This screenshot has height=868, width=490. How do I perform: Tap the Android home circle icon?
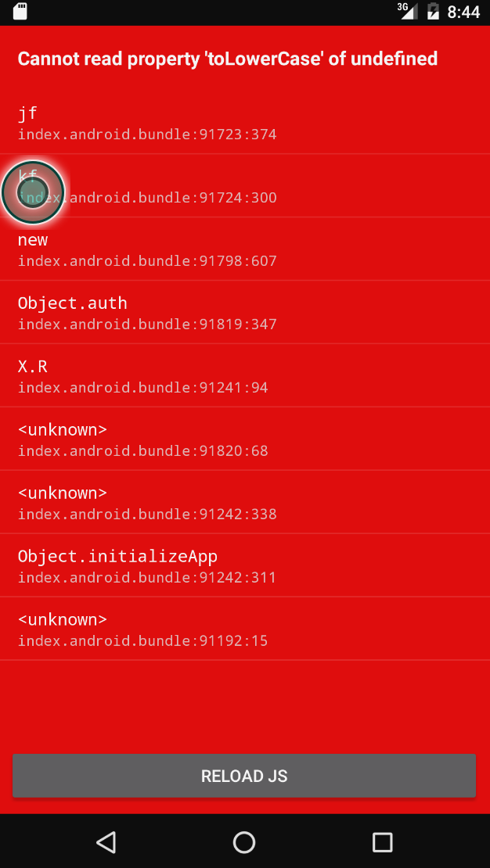[244, 842]
